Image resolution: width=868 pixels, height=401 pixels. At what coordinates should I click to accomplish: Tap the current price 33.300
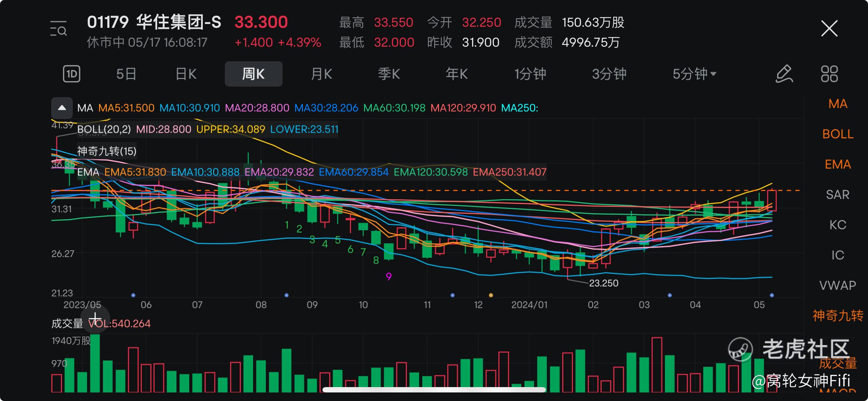(x=261, y=22)
